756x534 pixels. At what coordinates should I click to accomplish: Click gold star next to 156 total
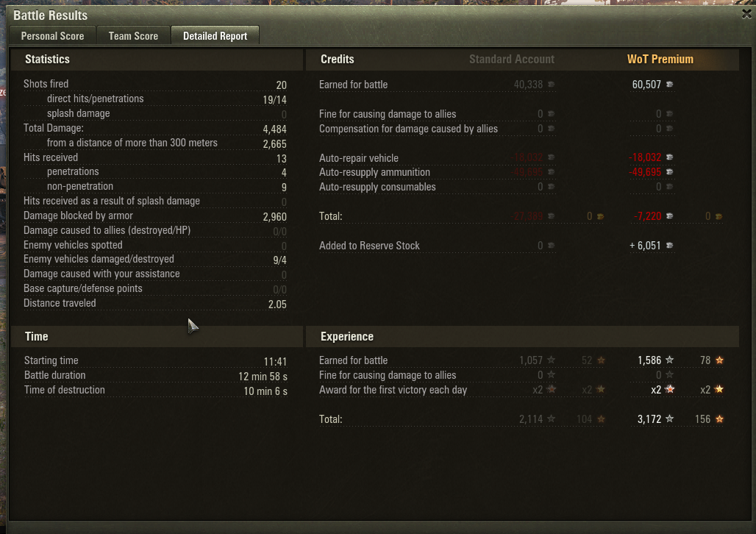719,419
